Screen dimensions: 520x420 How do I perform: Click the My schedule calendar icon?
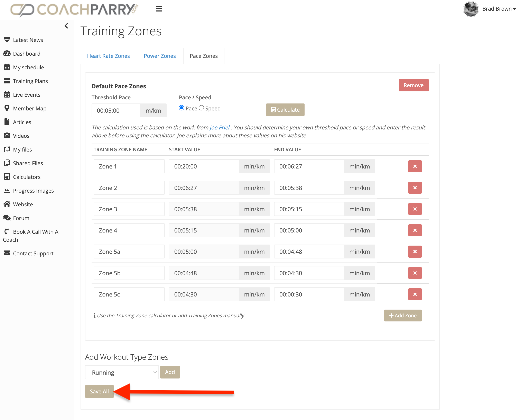[x=7, y=67]
